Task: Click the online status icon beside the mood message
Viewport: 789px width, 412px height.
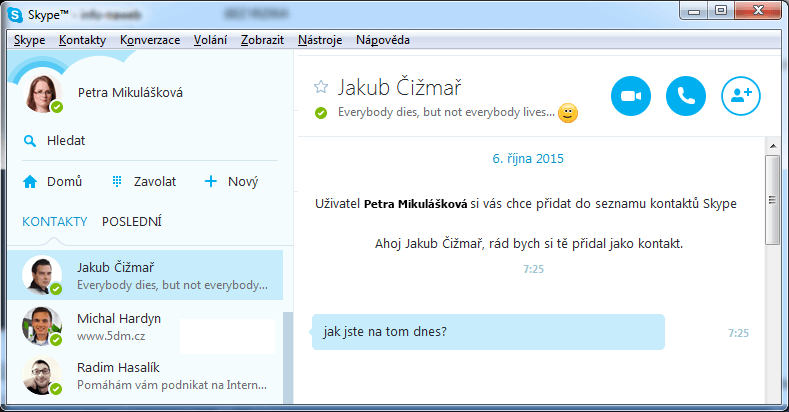Action: coord(321,113)
